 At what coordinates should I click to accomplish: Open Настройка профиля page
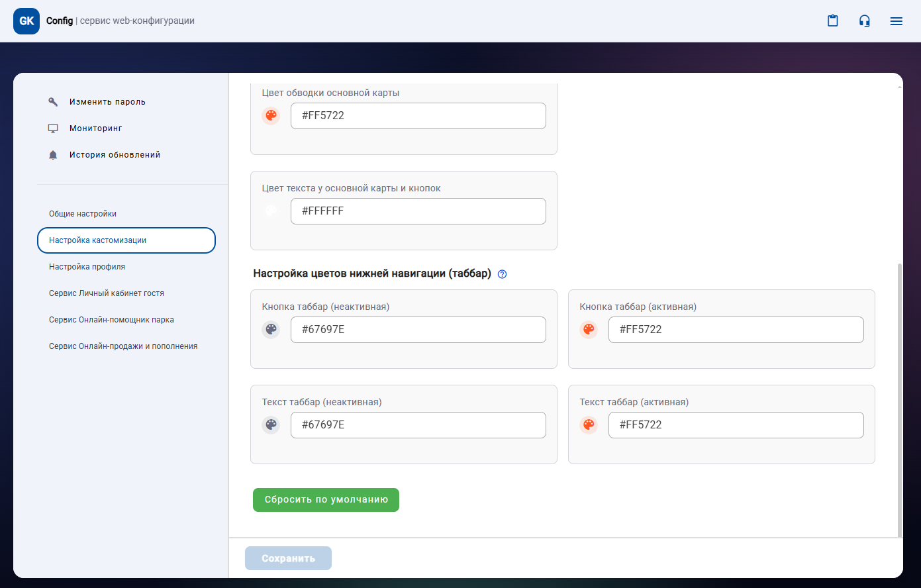(x=87, y=267)
